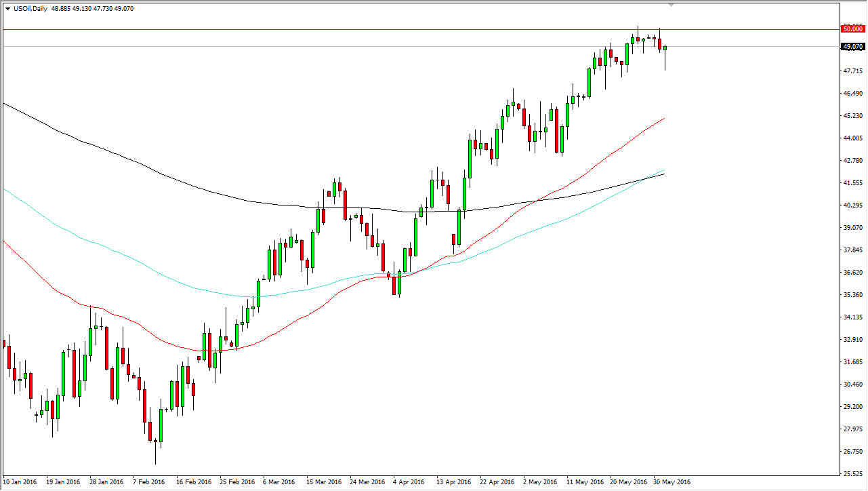The image size is (868, 491).
Task: Click the 36.620 price axis label
Action: (x=852, y=272)
